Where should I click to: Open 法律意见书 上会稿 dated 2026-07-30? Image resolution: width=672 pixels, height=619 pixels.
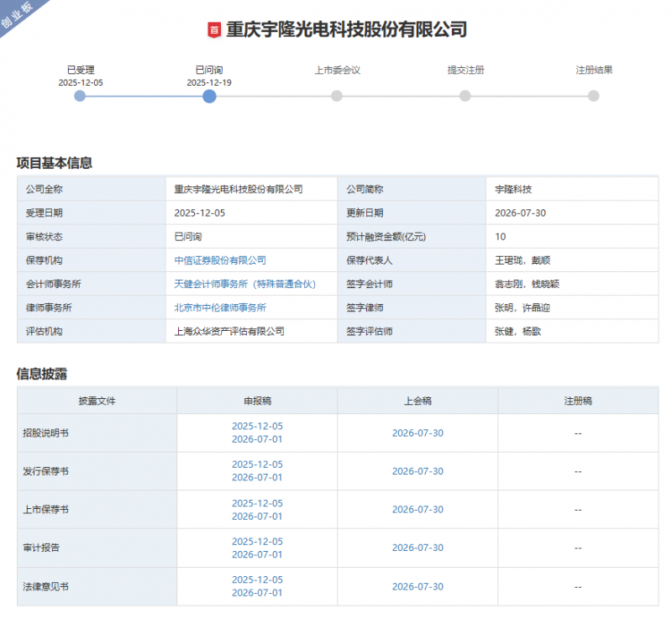point(417,586)
